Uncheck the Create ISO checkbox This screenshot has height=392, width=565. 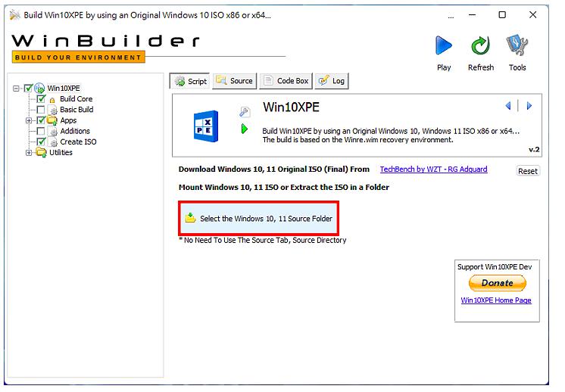pyautogui.click(x=41, y=142)
